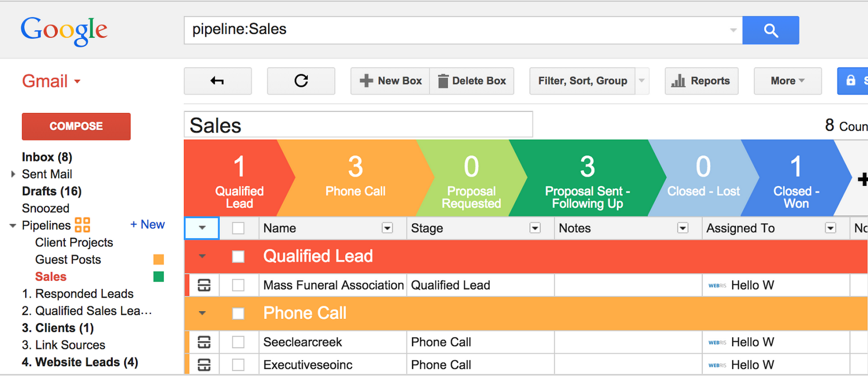Image resolution: width=868 pixels, height=377 pixels.
Task: Click the New Box button
Action: [x=390, y=81]
